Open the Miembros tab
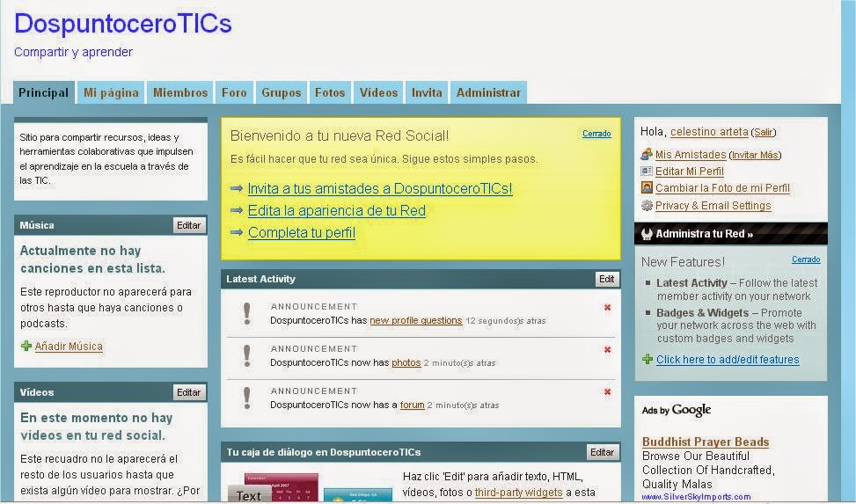This screenshot has width=856, height=504. (180, 92)
